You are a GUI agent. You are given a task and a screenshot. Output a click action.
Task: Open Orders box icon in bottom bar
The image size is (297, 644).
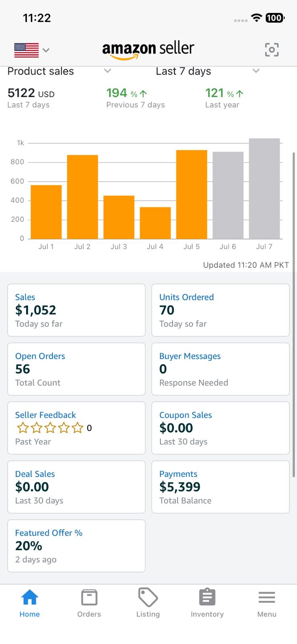tap(89, 597)
